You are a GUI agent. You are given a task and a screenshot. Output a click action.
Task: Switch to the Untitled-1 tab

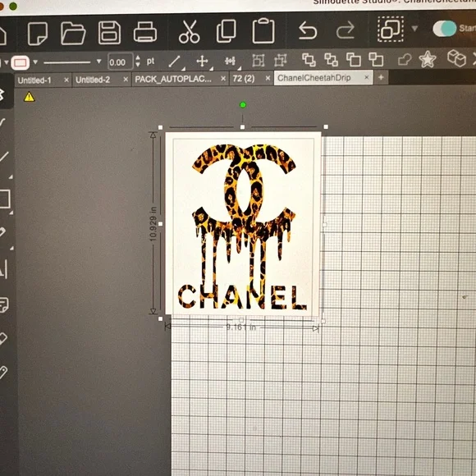pos(34,80)
